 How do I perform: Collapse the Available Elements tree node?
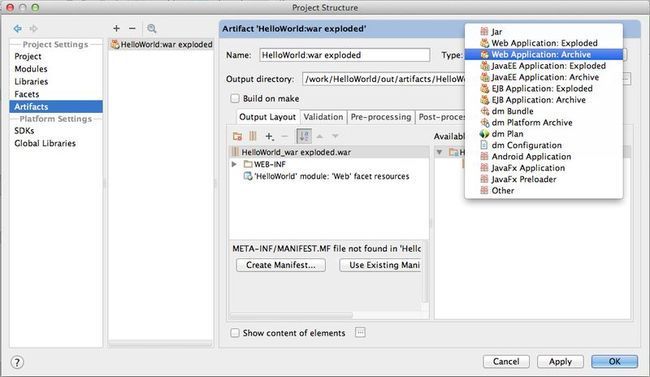pyautogui.click(x=439, y=152)
